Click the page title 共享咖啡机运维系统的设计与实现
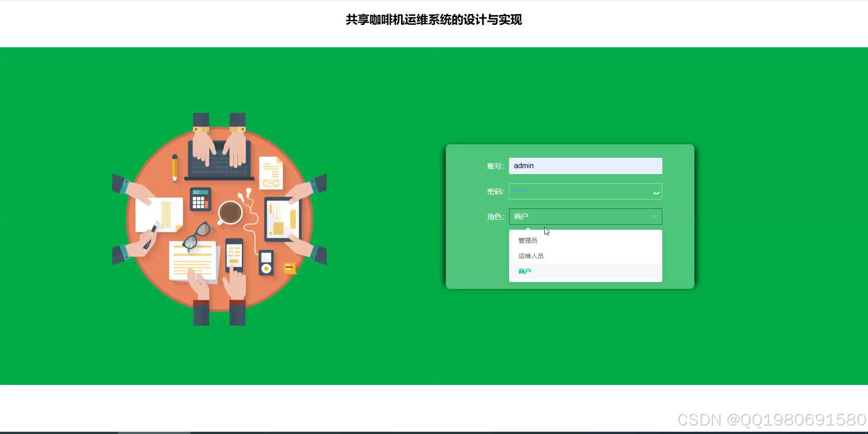 pyautogui.click(x=433, y=20)
